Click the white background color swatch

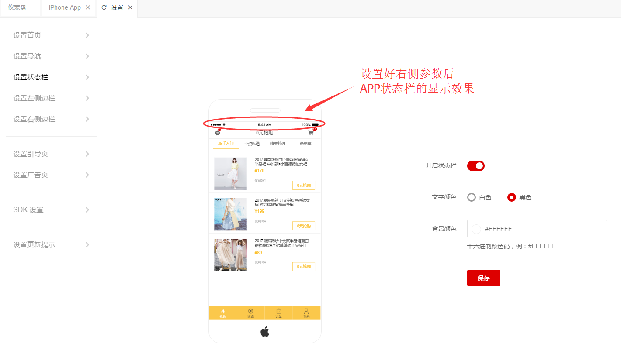(x=476, y=229)
